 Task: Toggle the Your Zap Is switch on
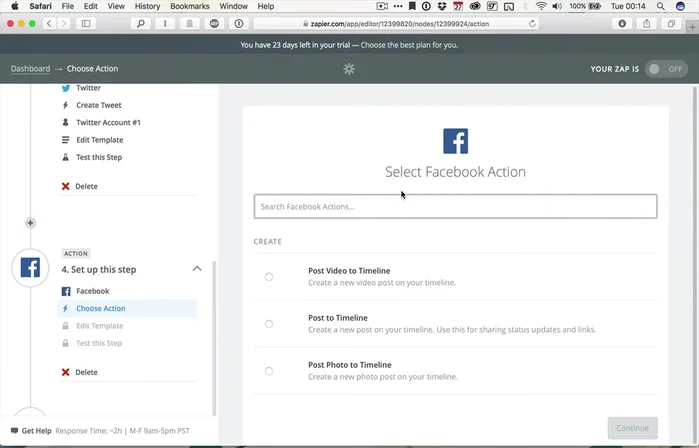point(666,69)
